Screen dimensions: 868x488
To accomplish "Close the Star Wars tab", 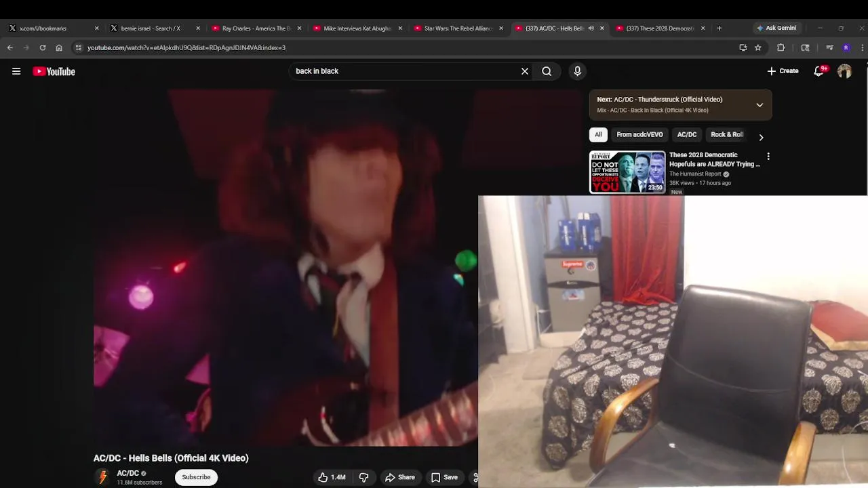I will pos(501,28).
